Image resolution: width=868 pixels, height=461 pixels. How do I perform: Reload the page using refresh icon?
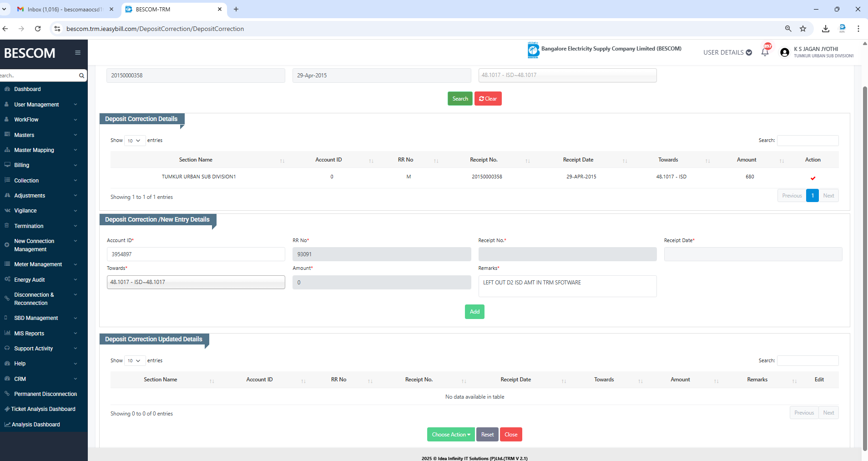click(x=38, y=29)
